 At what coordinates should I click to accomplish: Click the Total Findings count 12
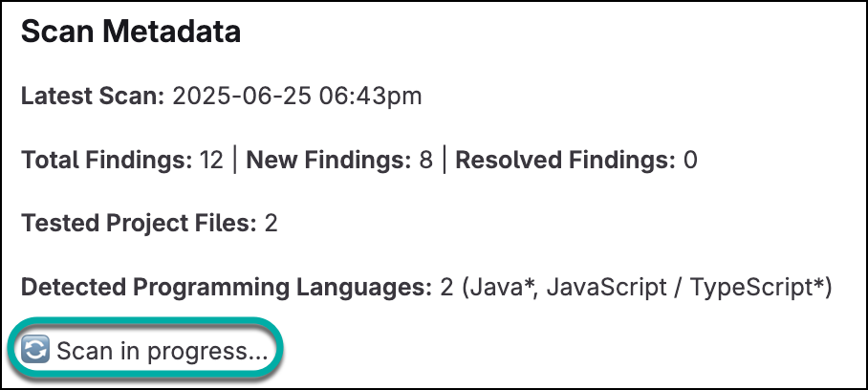(x=211, y=160)
